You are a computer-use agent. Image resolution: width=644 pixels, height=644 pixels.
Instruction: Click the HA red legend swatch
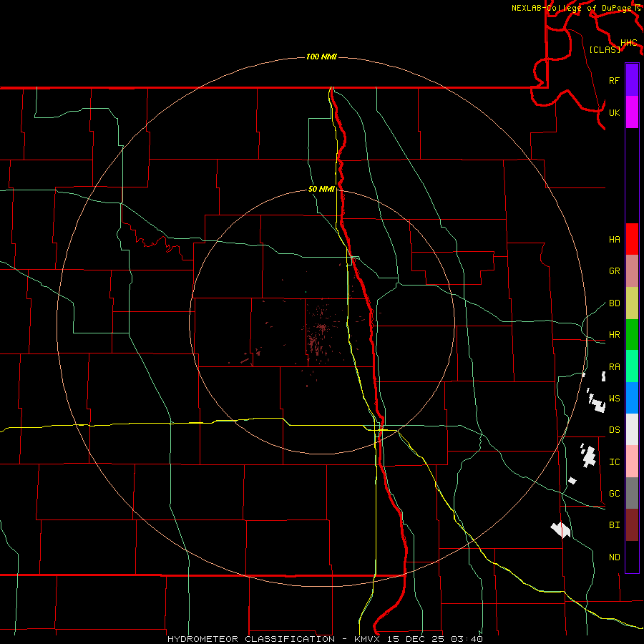point(632,239)
